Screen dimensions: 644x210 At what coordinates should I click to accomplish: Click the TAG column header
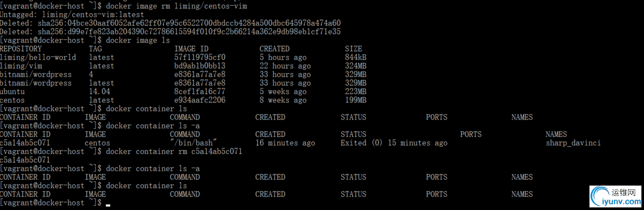95,49
